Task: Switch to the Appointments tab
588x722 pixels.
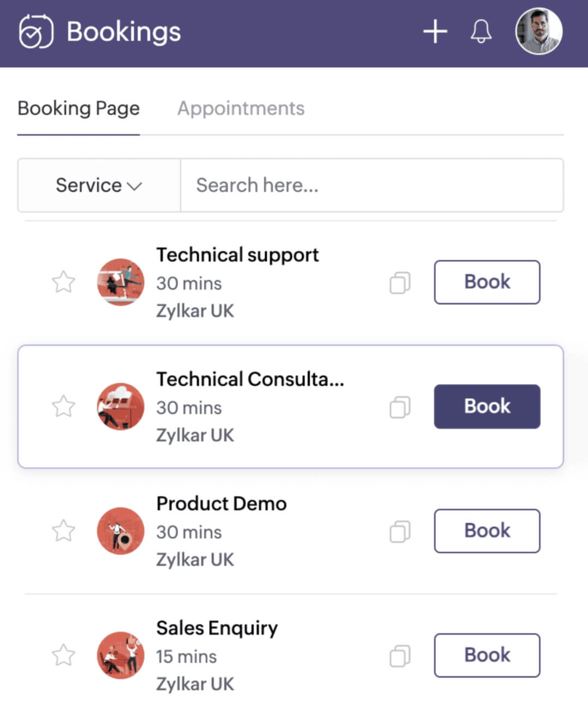Action: (241, 108)
